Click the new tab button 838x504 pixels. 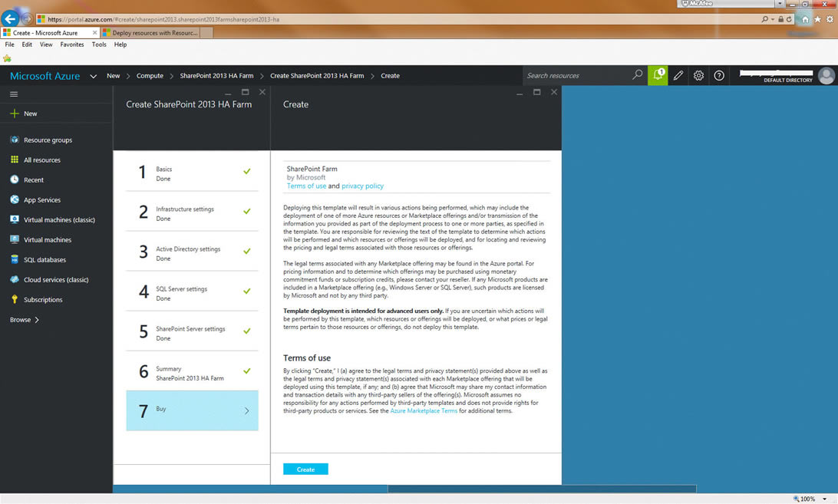[x=207, y=32]
